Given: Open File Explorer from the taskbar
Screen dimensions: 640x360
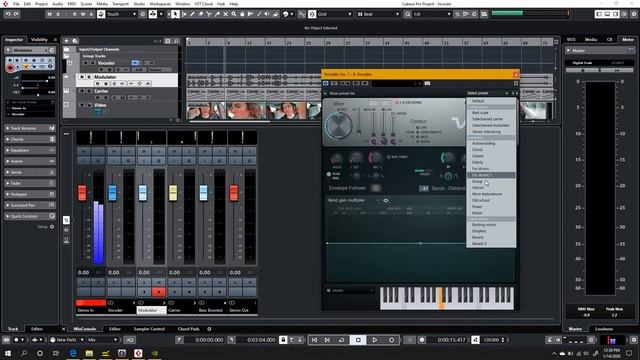Looking at the screenshot, I should pyautogui.click(x=89, y=353).
